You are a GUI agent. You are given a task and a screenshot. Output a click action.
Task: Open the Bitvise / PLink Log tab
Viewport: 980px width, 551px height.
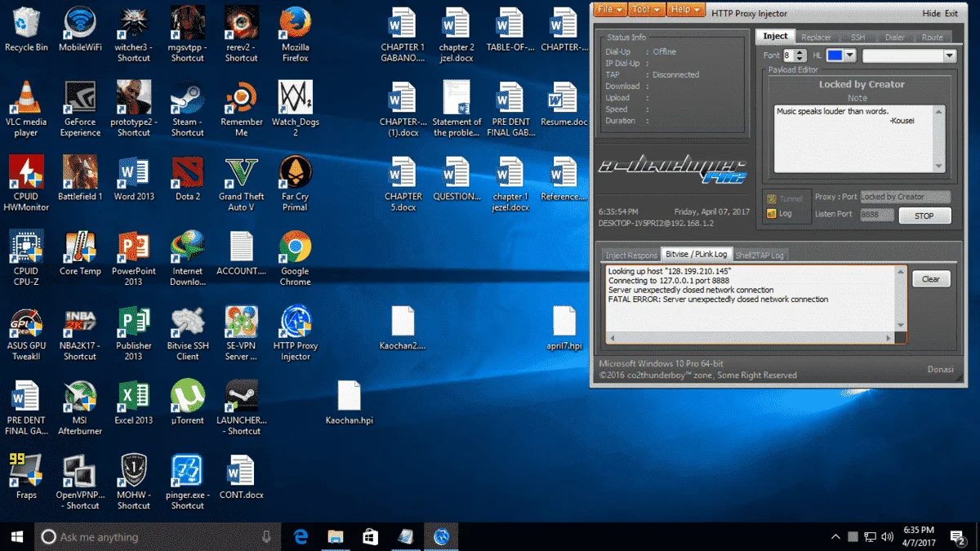[x=696, y=254]
